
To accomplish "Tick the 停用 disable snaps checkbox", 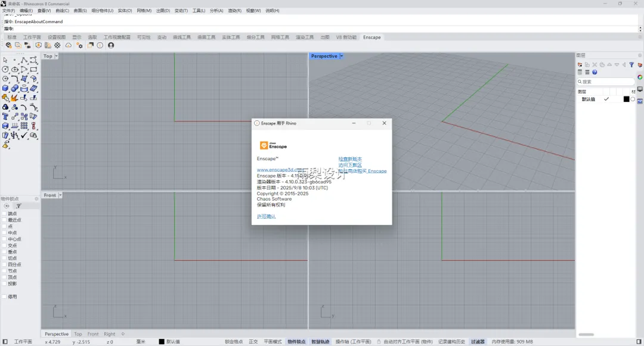I will click(5, 297).
